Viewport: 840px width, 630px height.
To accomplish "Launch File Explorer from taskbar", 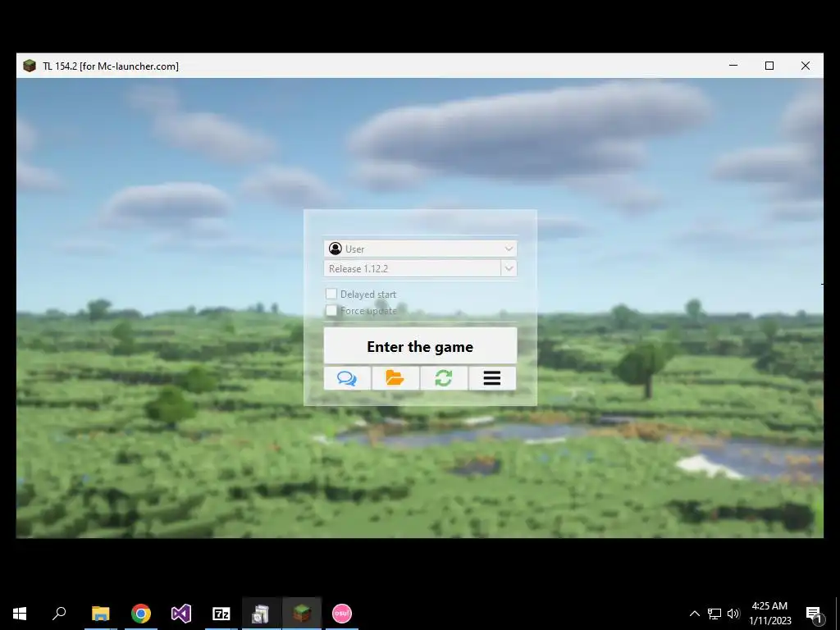I will (x=100, y=614).
